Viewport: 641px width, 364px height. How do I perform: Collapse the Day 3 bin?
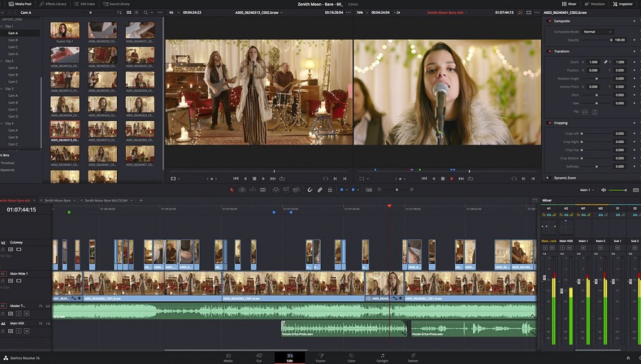2,88
